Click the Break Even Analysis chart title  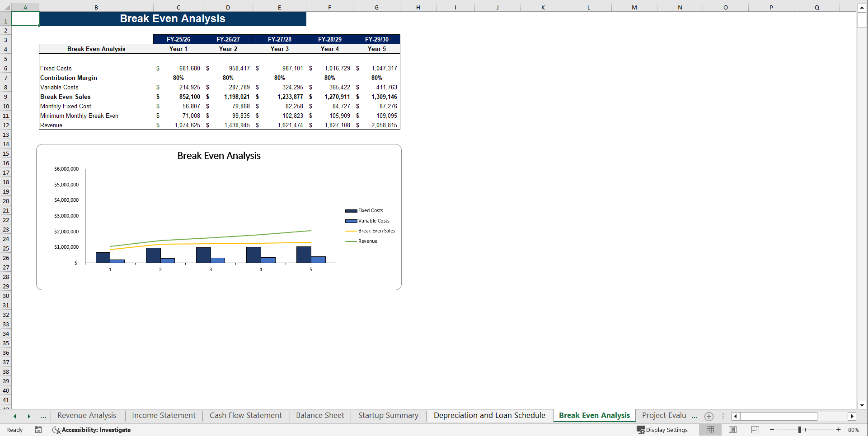[219, 156]
